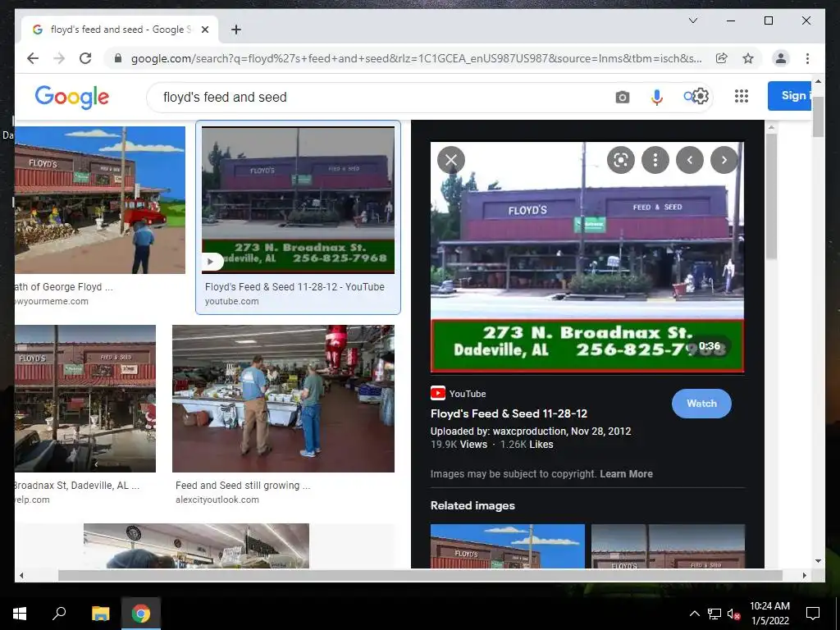Click the page vertical scrollbar thumb

click(x=818, y=116)
